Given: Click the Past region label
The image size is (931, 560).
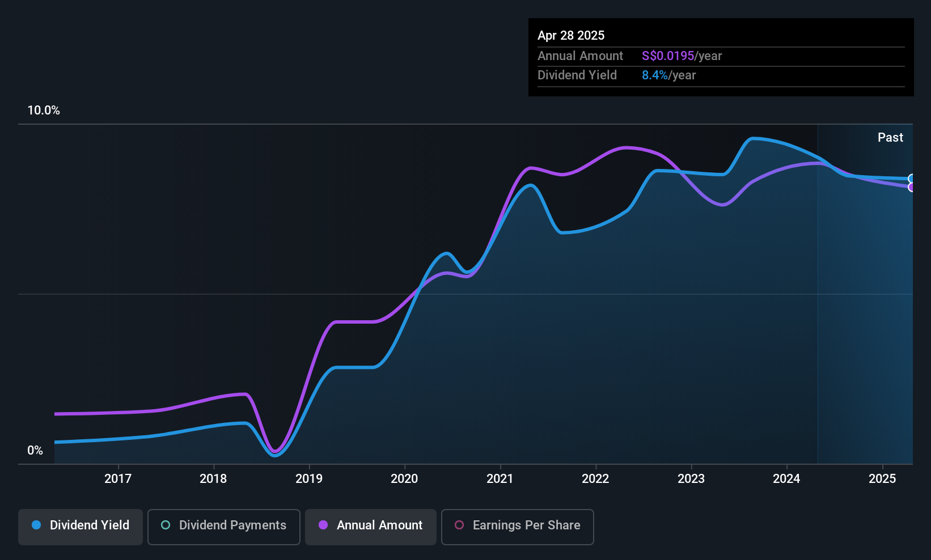Looking at the screenshot, I should 890,138.
